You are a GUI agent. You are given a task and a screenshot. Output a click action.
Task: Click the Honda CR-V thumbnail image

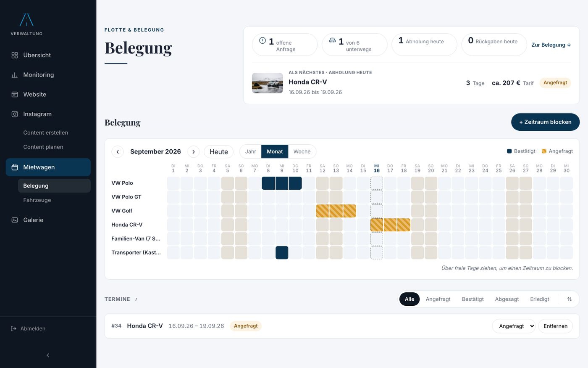point(268,83)
